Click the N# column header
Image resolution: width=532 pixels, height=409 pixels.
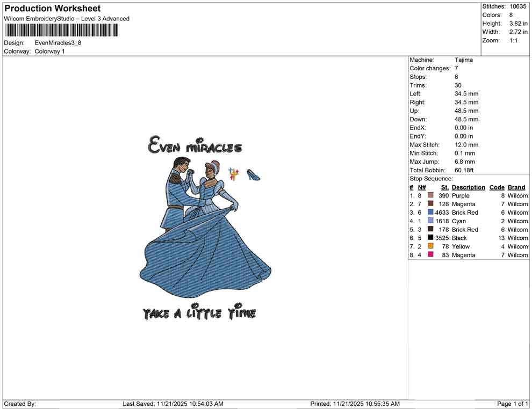click(422, 187)
